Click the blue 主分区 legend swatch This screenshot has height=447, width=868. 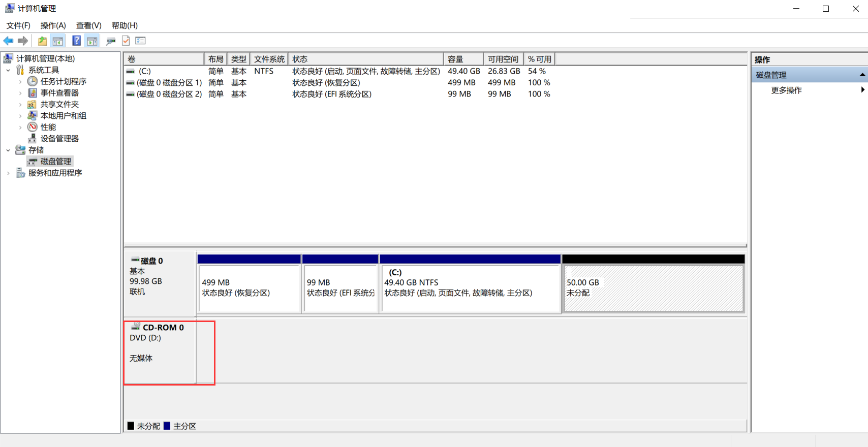point(167,426)
